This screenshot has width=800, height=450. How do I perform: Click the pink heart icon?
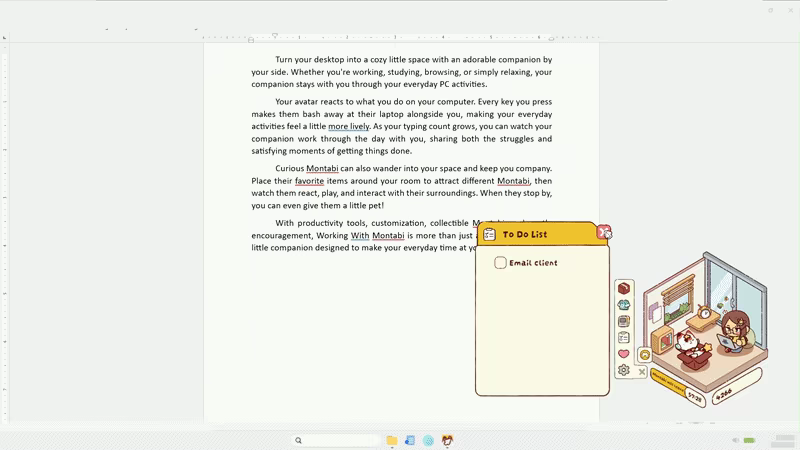click(623, 354)
